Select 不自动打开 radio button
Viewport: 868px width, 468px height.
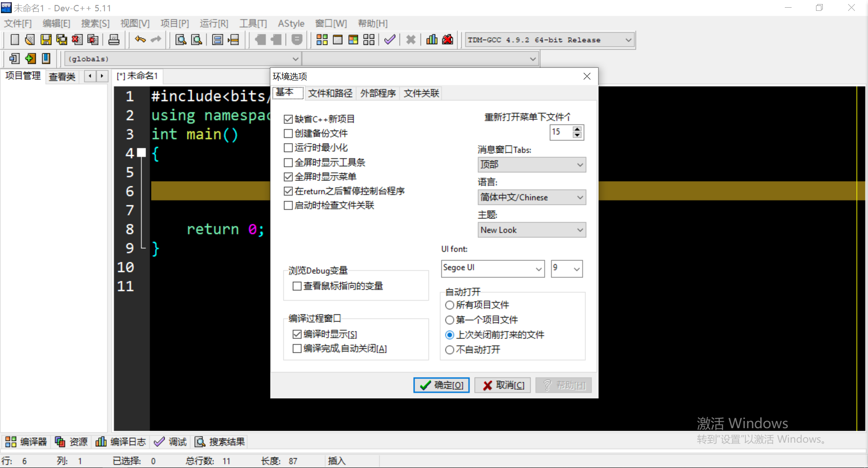click(449, 350)
